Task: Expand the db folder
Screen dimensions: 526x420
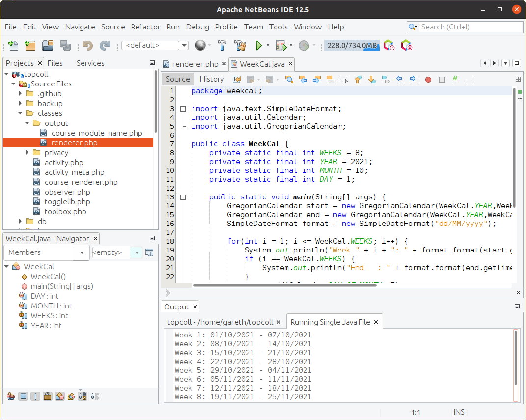Action: point(21,221)
